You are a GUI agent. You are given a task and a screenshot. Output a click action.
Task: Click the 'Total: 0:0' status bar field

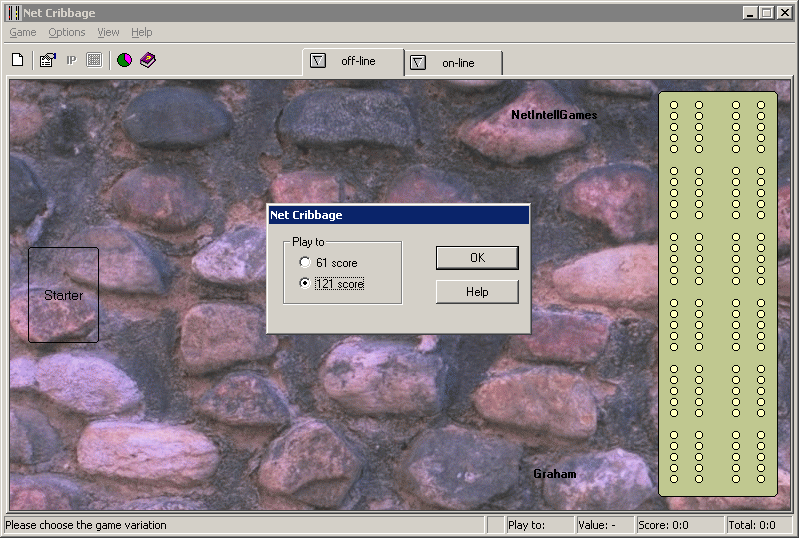(x=758, y=525)
